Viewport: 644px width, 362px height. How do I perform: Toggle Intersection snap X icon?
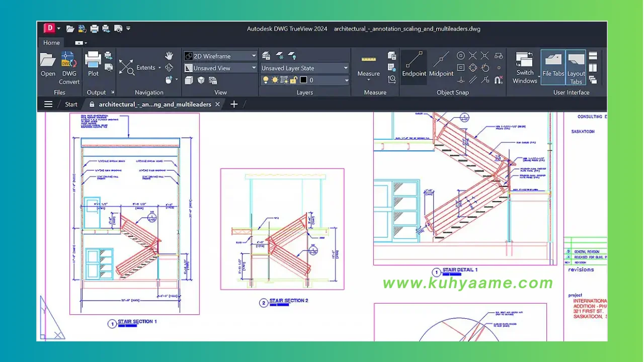click(x=473, y=55)
